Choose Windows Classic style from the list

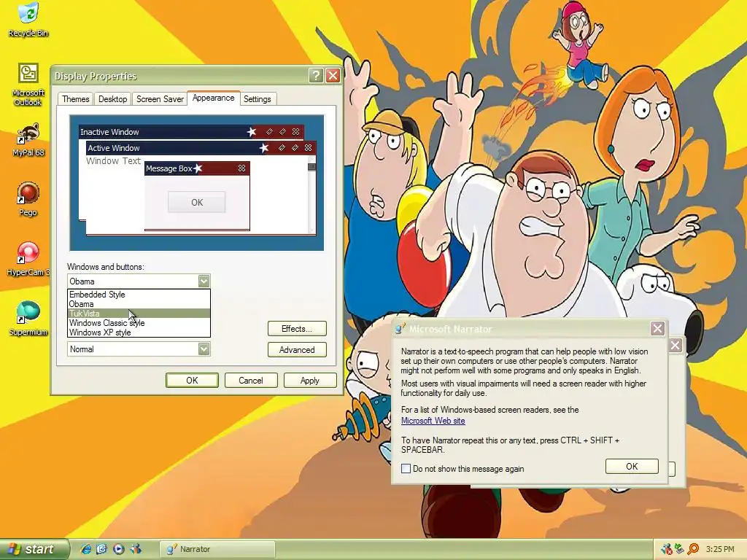139,323
